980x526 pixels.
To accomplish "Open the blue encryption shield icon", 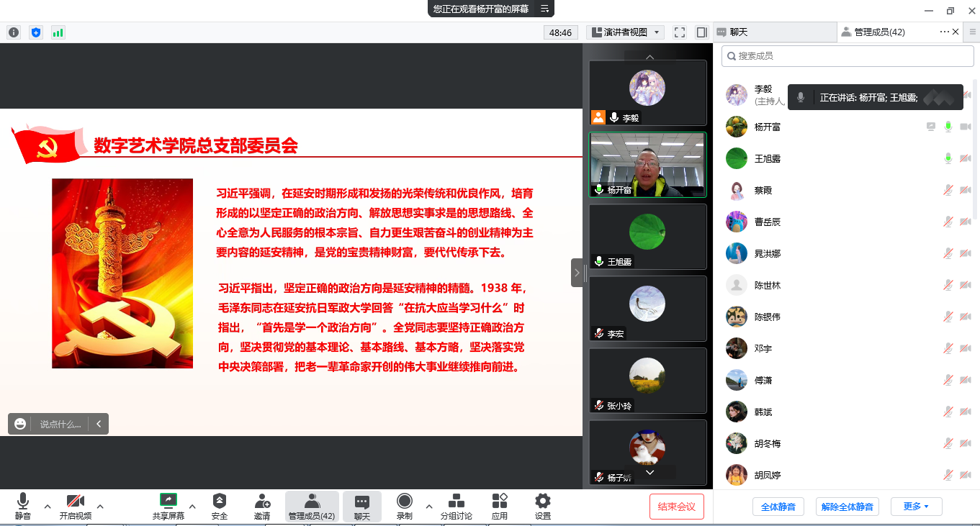I will coord(36,32).
